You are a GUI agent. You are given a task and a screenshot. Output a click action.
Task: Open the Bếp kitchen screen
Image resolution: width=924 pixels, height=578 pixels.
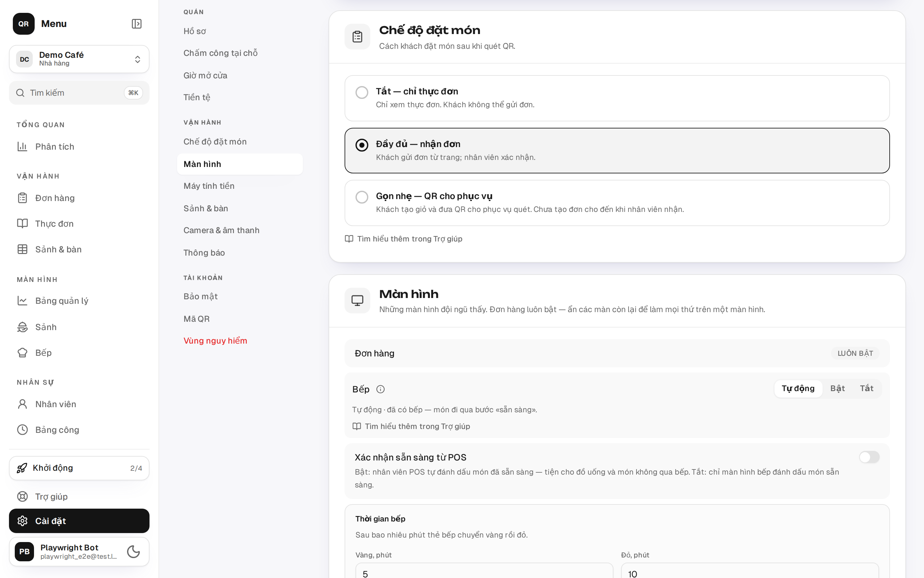click(79, 353)
